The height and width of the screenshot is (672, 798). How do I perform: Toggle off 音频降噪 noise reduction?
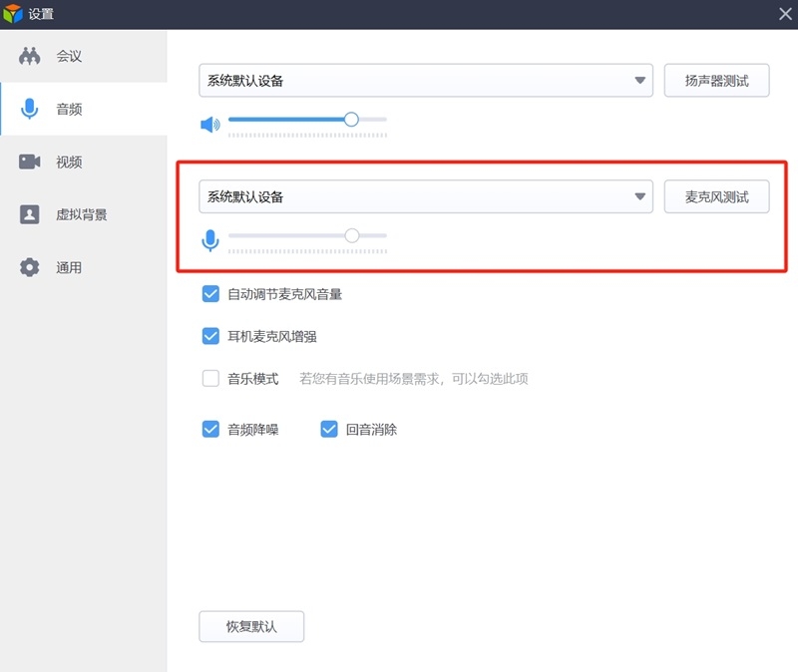click(210, 429)
